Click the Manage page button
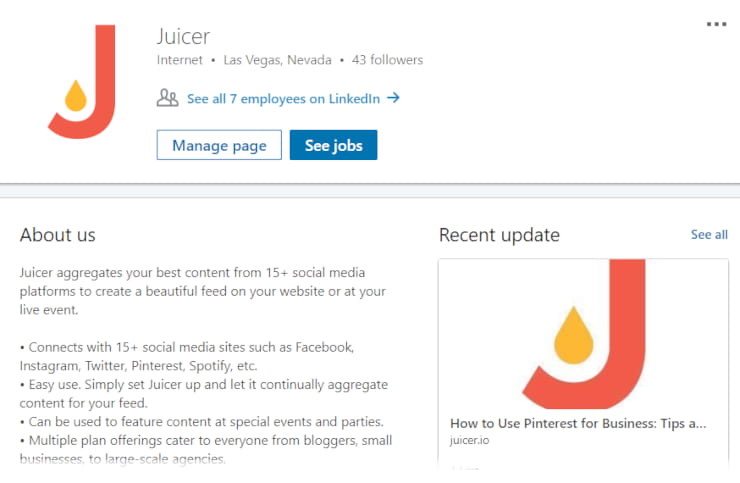The width and height of the screenshot is (740, 483). [219, 145]
